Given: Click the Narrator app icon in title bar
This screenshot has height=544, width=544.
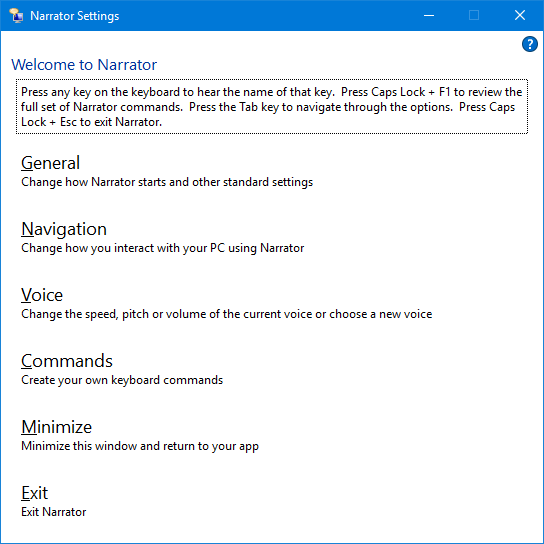Looking at the screenshot, I should click(x=16, y=16).
